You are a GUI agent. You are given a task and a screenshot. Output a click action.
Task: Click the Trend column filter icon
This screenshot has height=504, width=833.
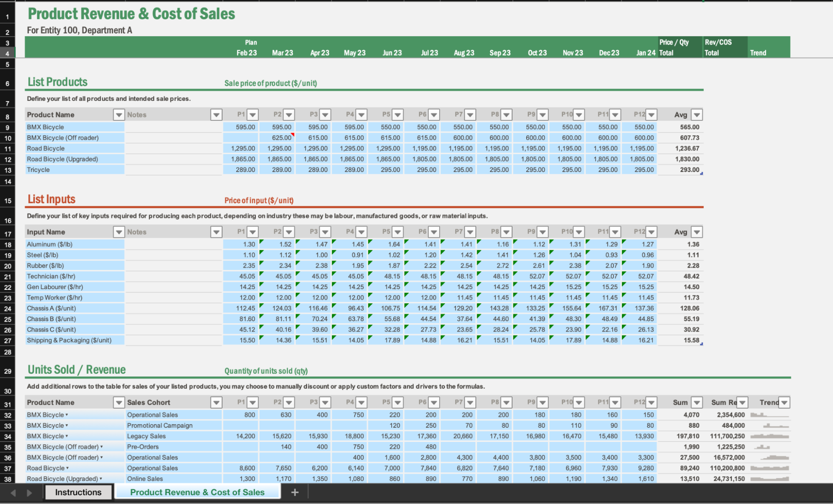pyautogui.click(x=784, y=402)
